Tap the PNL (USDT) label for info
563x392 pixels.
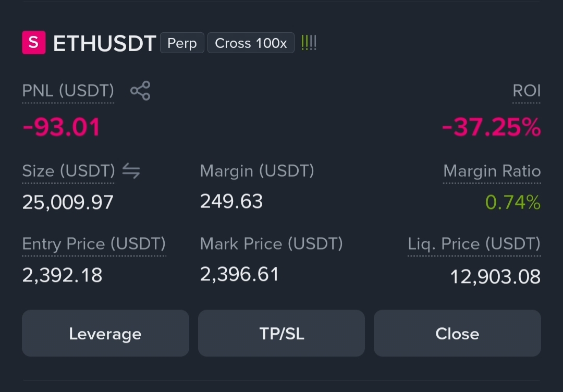tap(68, 91)
